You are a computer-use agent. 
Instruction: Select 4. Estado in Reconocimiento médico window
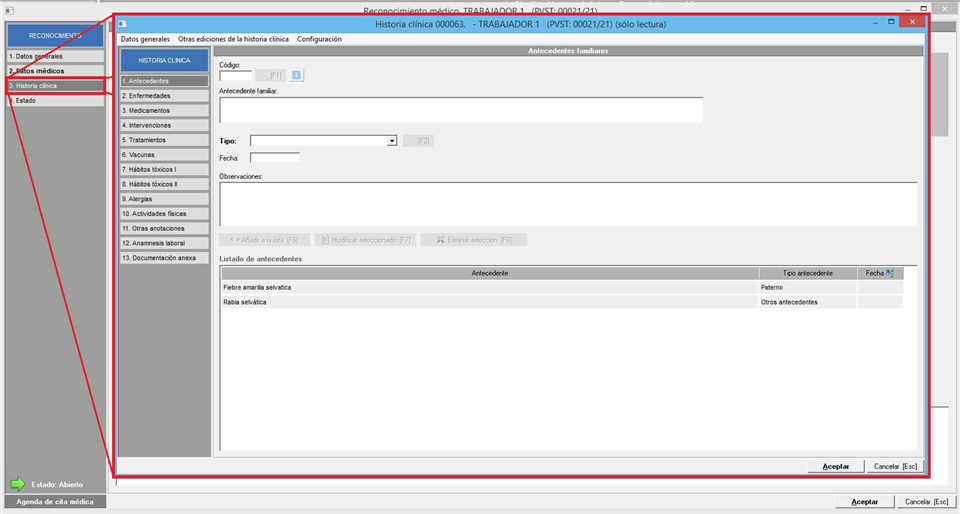[x=55, y=100]
